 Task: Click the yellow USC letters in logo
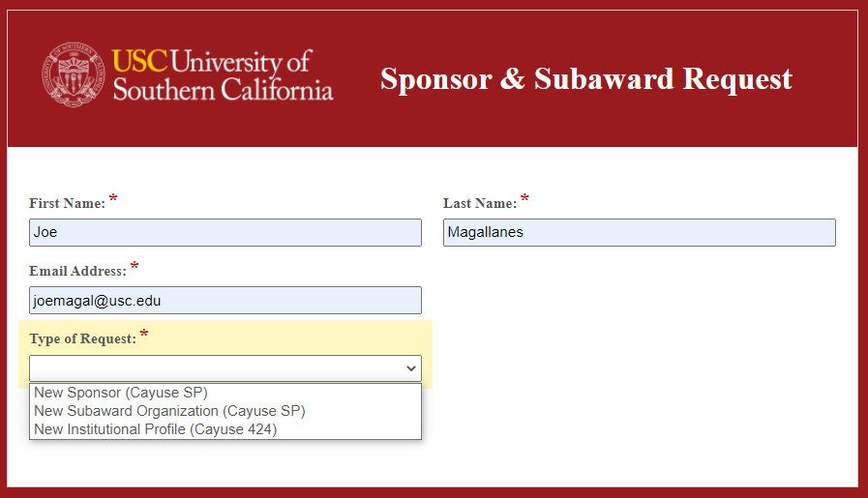click(x=139, y=62)
